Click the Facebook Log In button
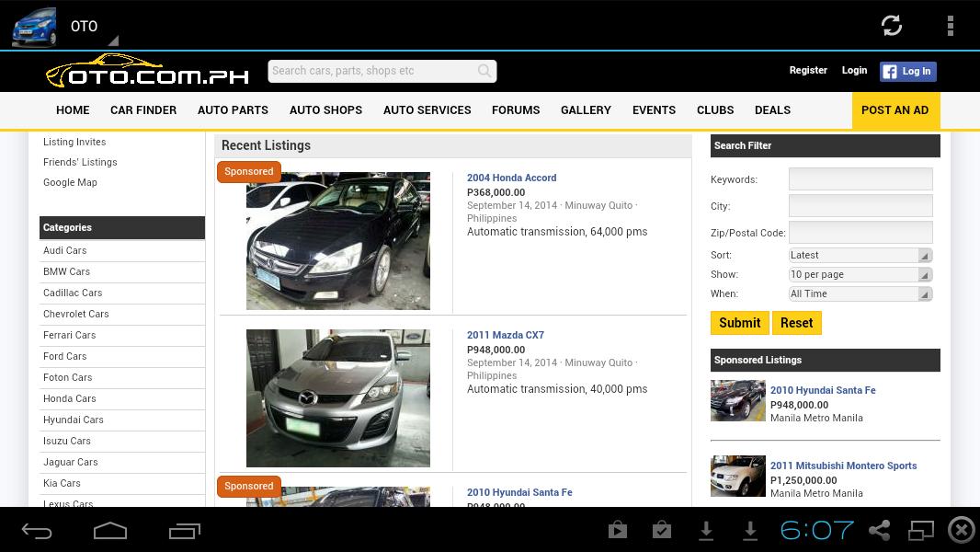 pos(907,71)
